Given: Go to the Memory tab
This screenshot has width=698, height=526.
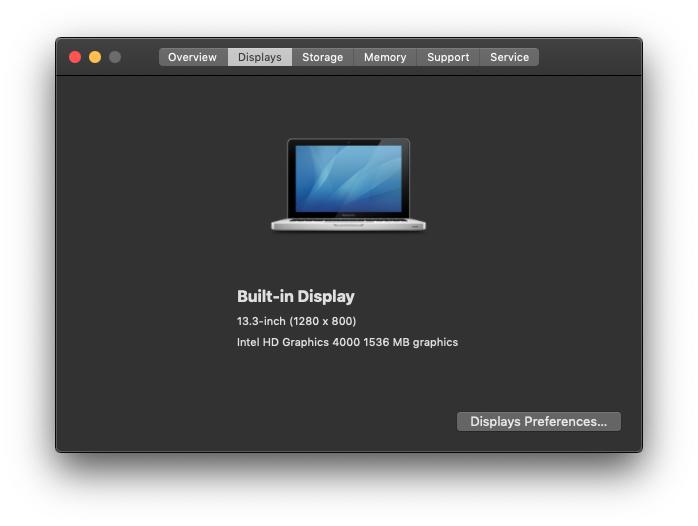Looking at the screenshot, I should 385,57.
